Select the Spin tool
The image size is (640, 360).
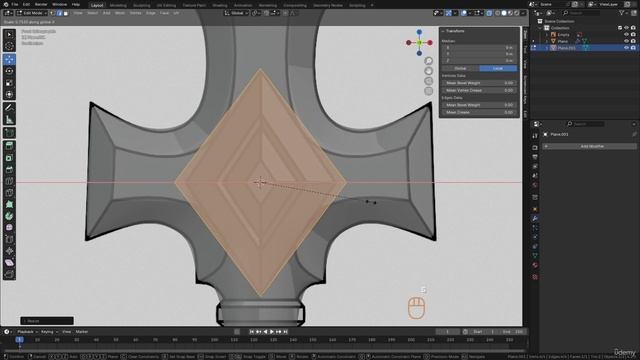pos(9,216)
